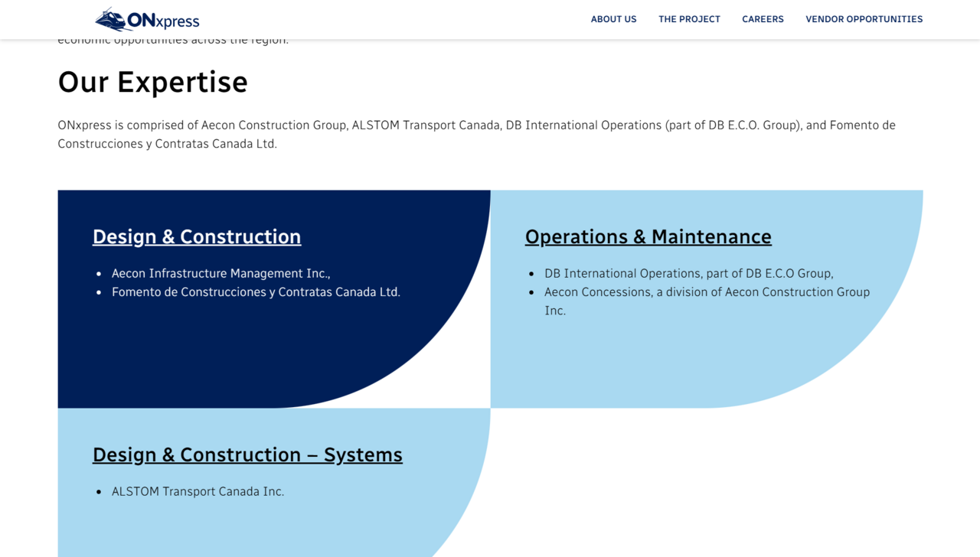The image size is (980, 557).
Task: Open the Careers navigation link
Action: (763, 19)
